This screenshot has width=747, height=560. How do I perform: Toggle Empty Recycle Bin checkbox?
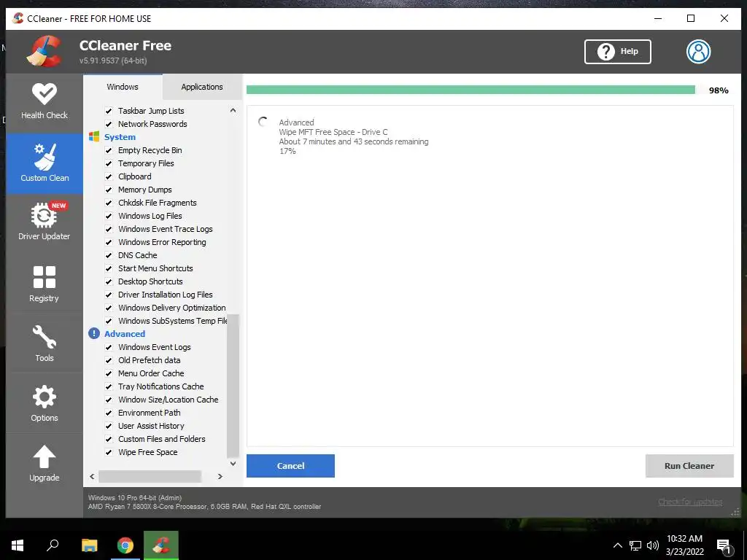[109, 150]
